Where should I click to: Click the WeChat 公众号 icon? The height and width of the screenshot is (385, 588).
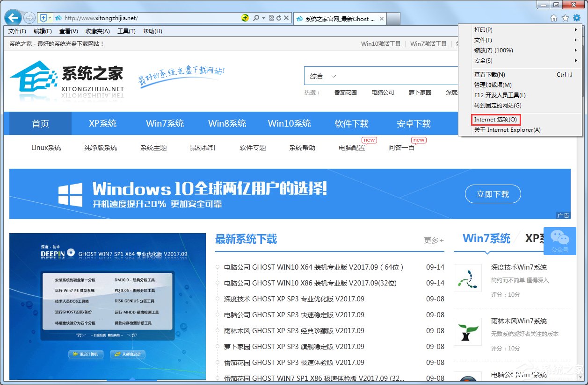(x=559, y=241)
